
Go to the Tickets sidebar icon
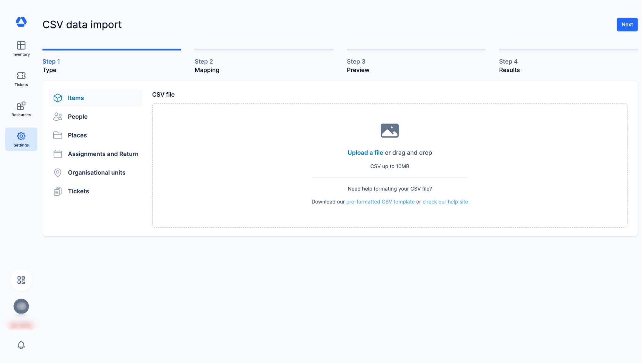pyautogui.click(x=21, y=79)
